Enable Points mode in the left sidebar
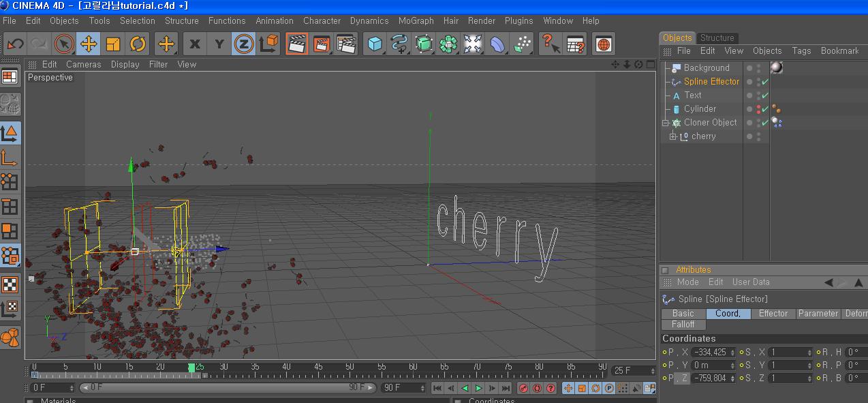This screenshot has height=403, width=868. pyautogui.click(x=10, y=182)
